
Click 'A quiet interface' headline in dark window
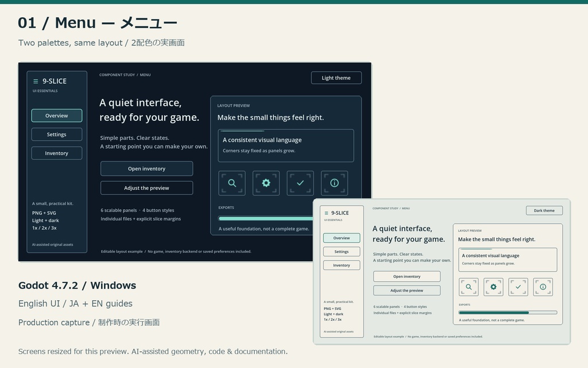pos(149,110)
